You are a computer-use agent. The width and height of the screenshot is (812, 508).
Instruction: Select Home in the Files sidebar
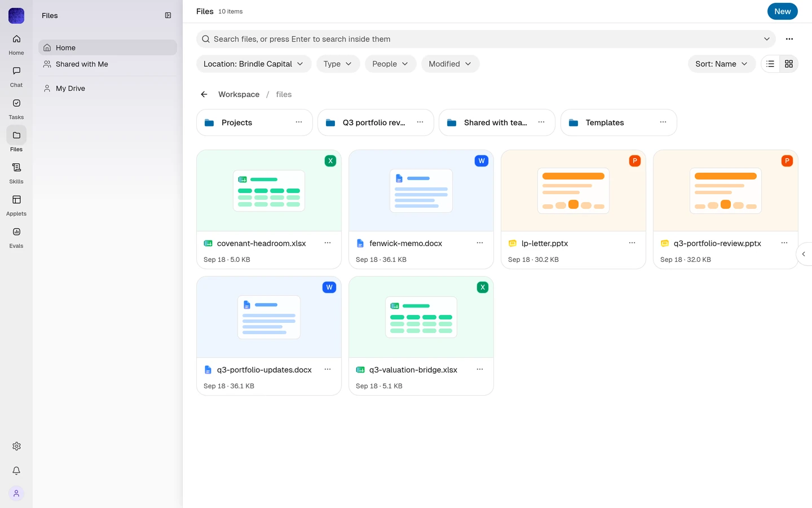tap(107, 47)
